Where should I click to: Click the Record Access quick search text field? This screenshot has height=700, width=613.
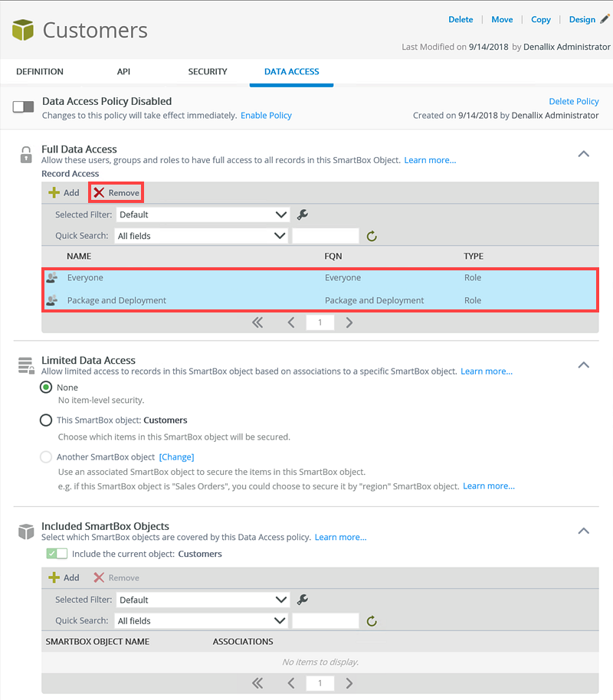(326, 236)
